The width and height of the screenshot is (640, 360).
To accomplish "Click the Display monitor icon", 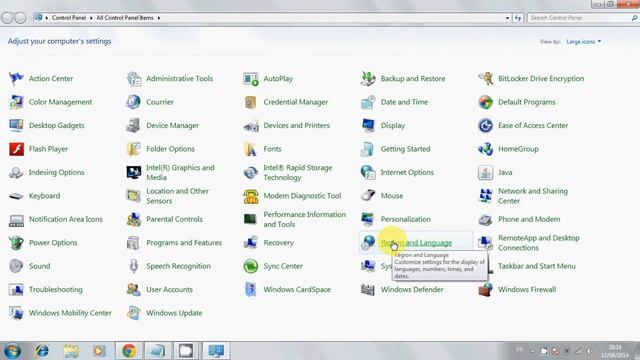I will [368, 125].
